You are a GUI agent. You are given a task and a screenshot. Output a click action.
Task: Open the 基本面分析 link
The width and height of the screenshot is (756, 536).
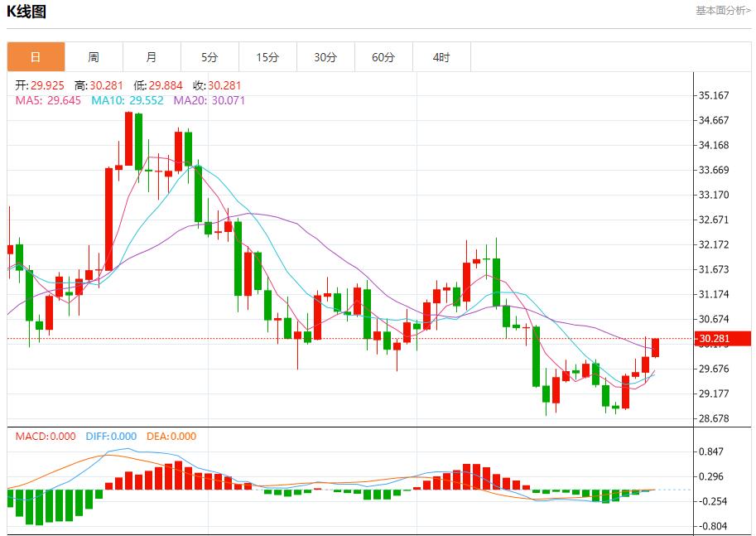(x=722, y=11)
